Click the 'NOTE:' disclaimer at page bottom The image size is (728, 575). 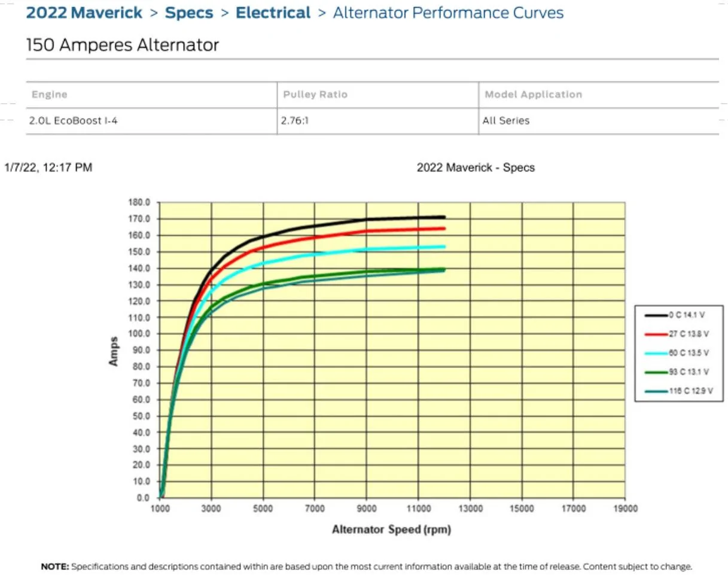367,566
